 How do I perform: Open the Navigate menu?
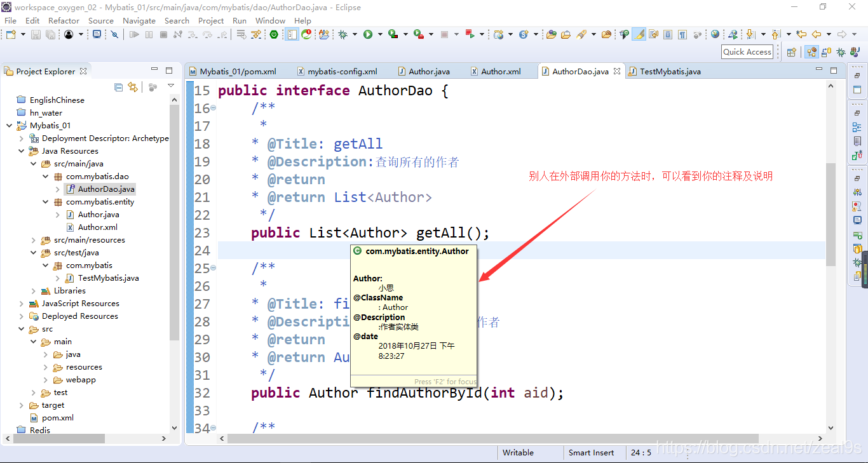pyautogui.click(x=139, y=20)
